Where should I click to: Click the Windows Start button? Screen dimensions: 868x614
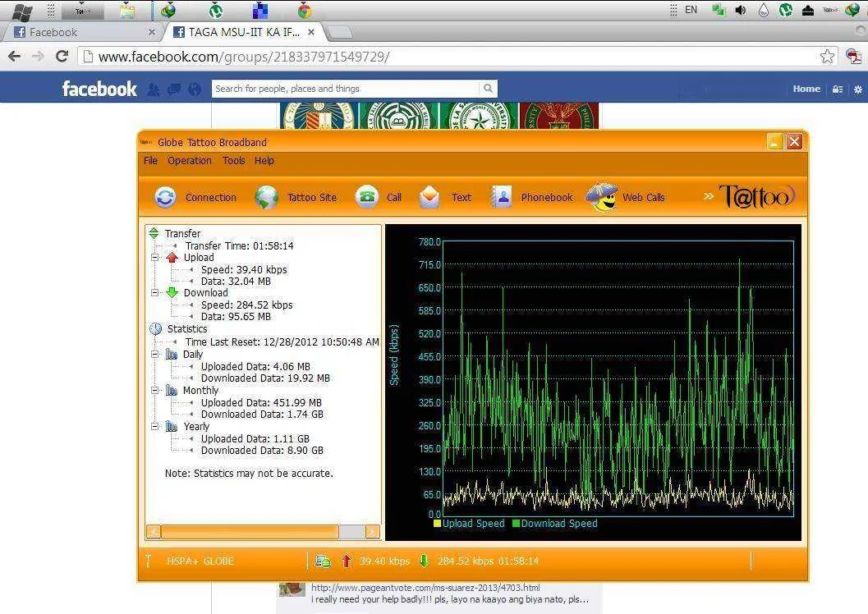click(x=22, y=11)
